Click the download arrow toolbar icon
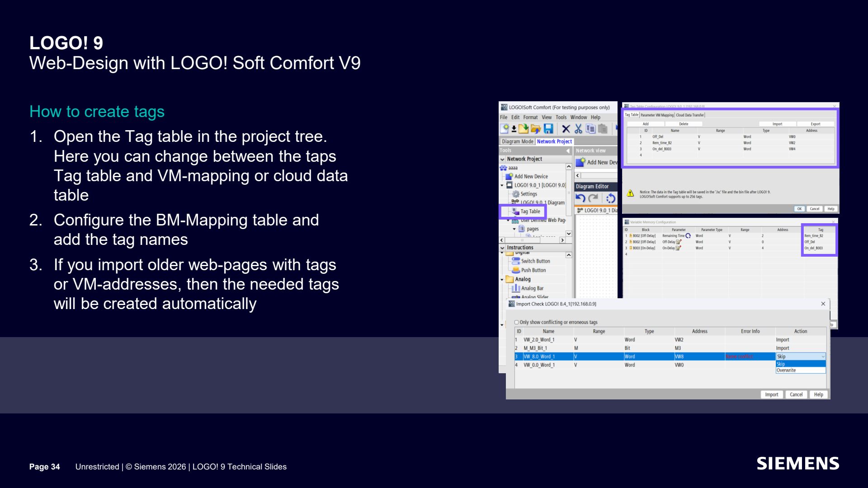 click(514, 129)
